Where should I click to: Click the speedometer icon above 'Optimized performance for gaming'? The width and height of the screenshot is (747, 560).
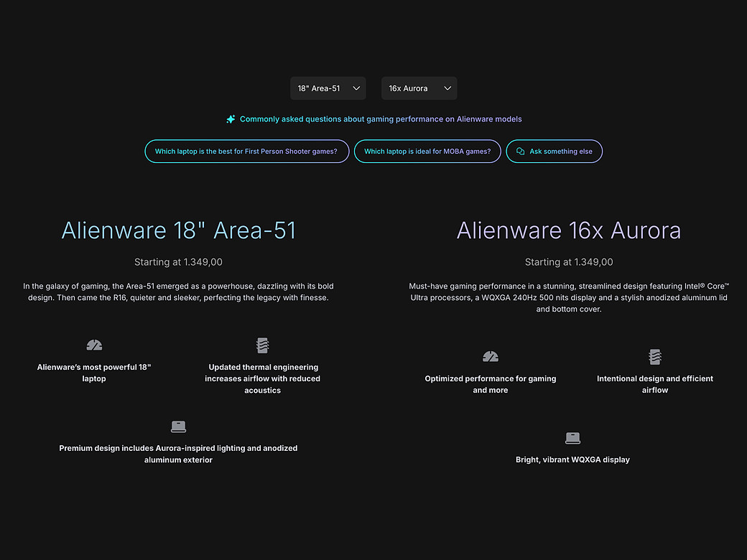(490, 356)
